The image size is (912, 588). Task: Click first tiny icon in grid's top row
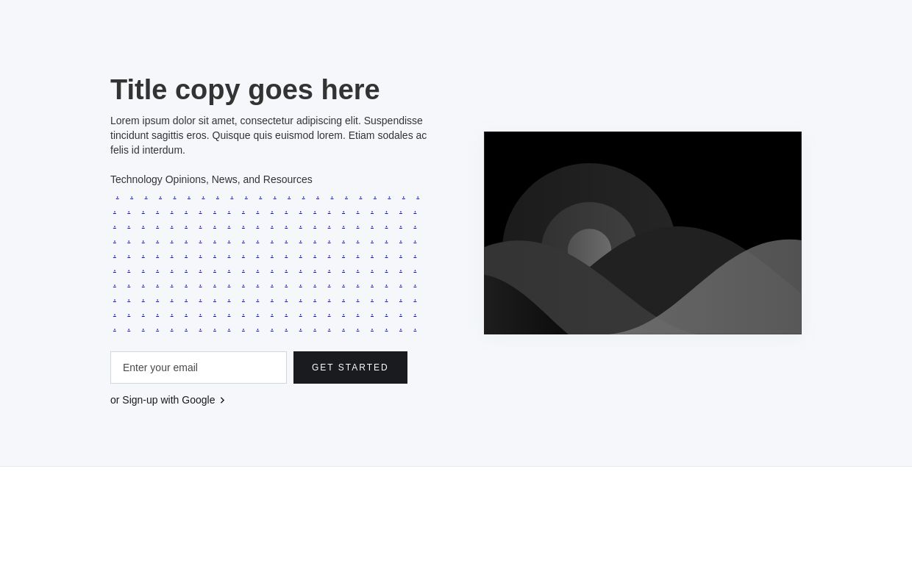118,197
